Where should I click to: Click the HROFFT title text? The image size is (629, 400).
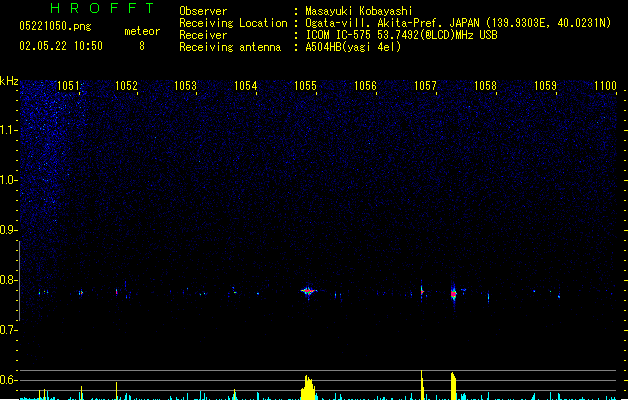tap(102, 8)
